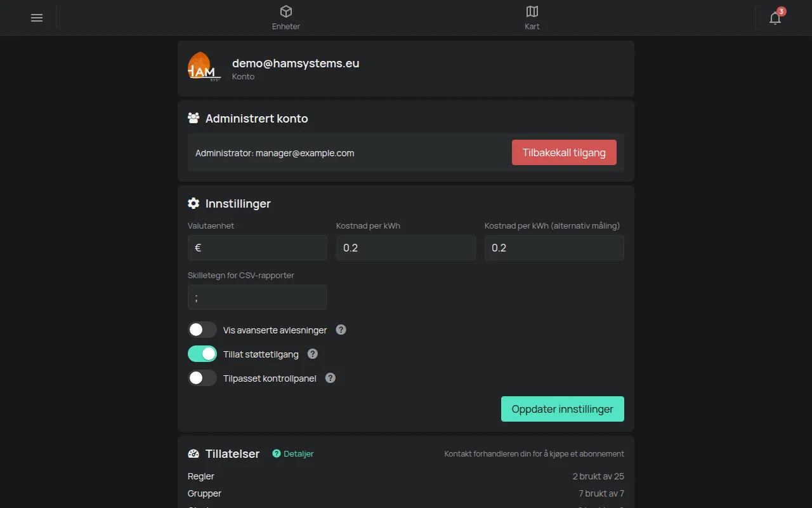The width and height of the screenshot is (812, 508).
Task: Click the Detaljer help icon
Action: [277, 453]
